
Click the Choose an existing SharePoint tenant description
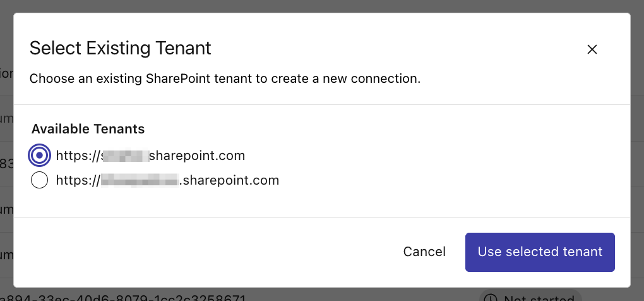click(x=225, y=79)
